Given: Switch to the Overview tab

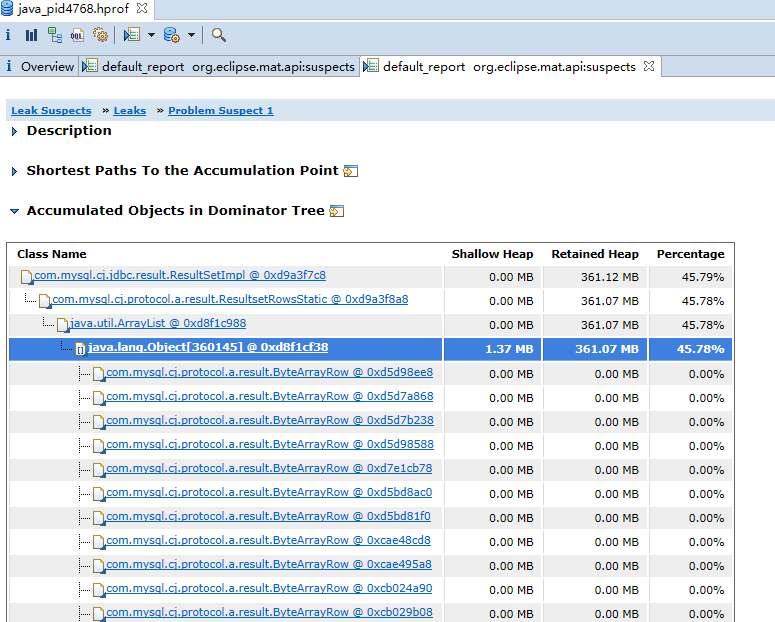Looking at the screenshot, I should pyautogui.click(x=40, y=67).
